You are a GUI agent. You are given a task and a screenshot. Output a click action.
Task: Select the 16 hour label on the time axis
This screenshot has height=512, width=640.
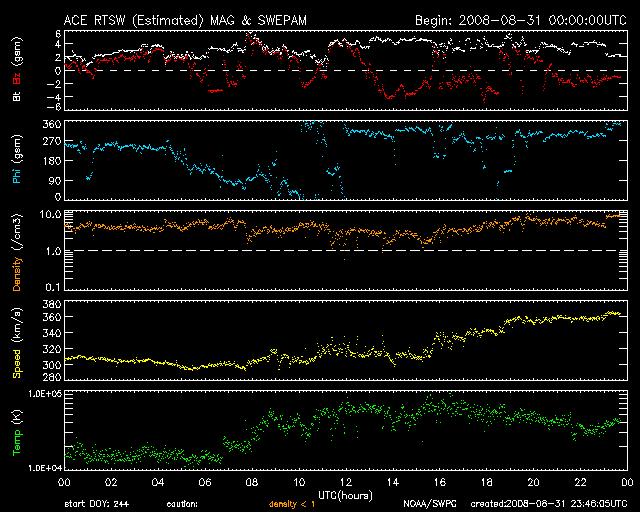pos(440,482)
